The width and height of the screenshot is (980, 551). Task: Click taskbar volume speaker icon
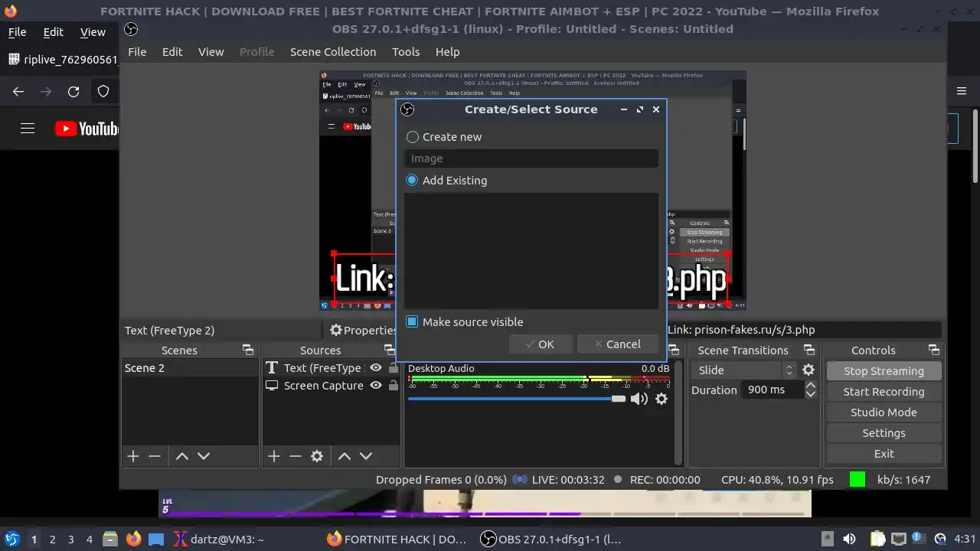click(x=849, y=539)
